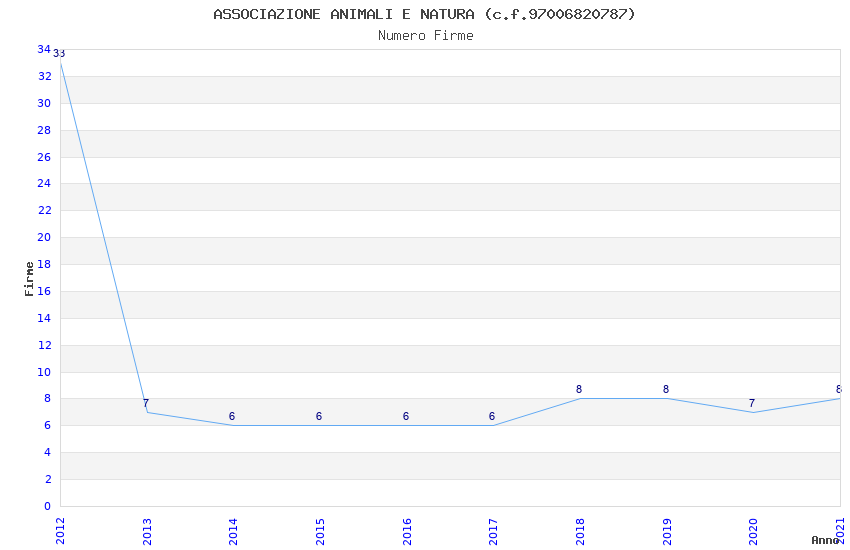The image size is (850, 550).
Task: Select the 2018 year label
Action: pyautogui.click(x=579, y=531)
